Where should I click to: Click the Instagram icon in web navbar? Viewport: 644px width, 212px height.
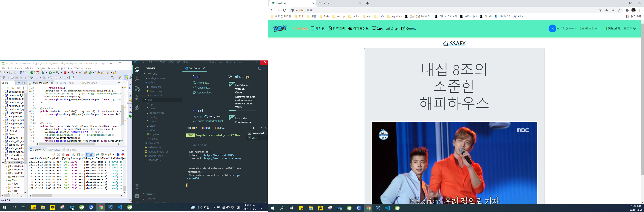pyautogui.click(x=330, y=28)
